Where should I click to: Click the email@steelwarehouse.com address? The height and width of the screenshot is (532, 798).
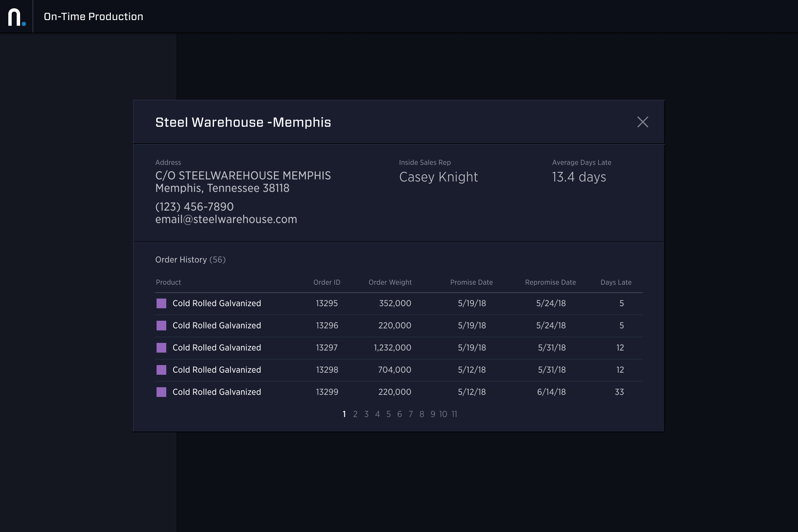pos(226,219)
